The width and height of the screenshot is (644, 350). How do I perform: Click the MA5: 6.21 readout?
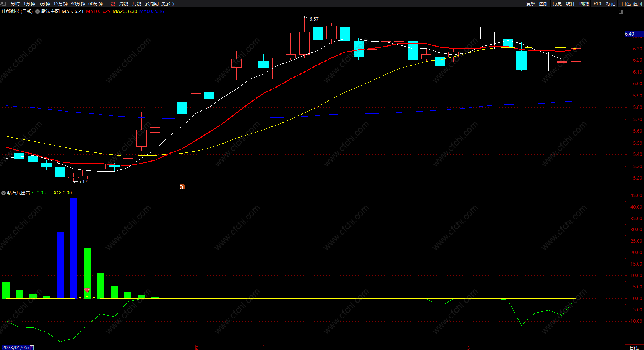coord(73,11)
